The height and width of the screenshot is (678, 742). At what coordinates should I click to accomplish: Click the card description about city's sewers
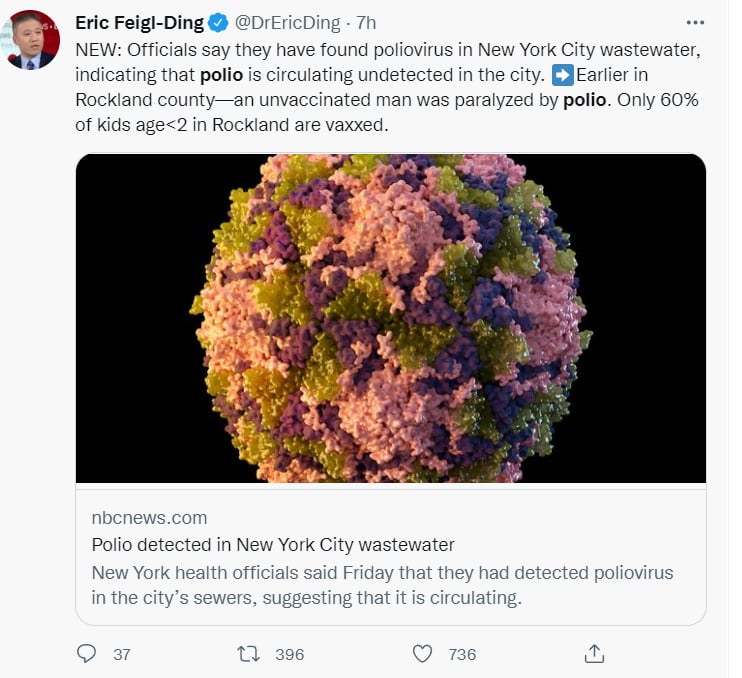(382, 585)
